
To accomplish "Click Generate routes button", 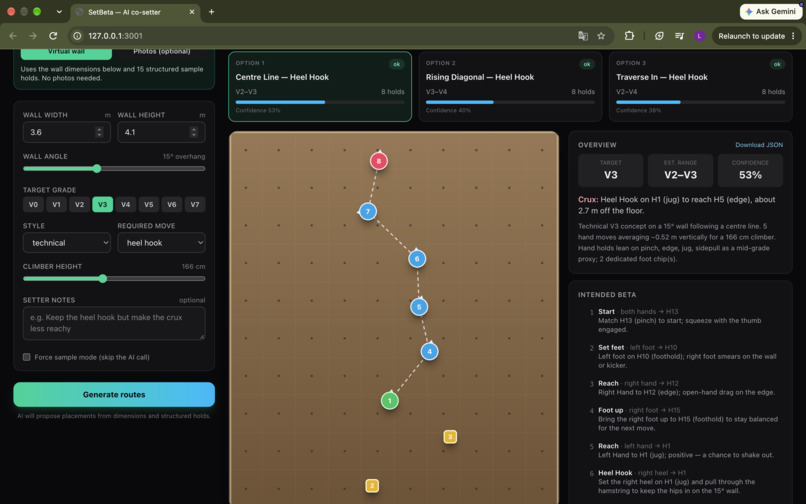I will click(114, 394).
